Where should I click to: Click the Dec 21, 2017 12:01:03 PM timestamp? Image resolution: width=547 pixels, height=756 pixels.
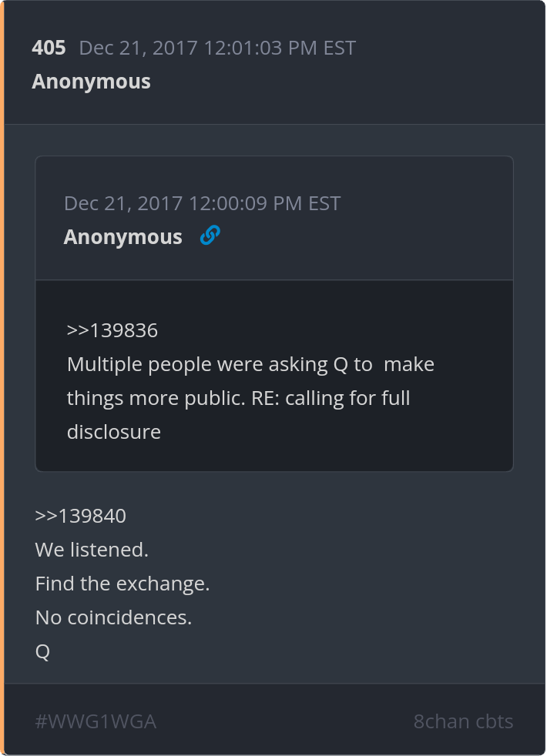tap(217, 48)
